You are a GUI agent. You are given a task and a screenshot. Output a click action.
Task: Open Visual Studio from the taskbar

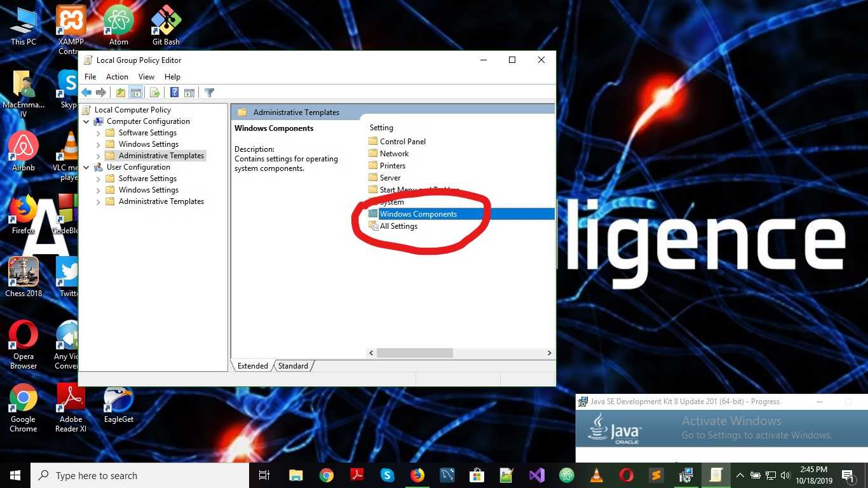(x=537, y=475)
